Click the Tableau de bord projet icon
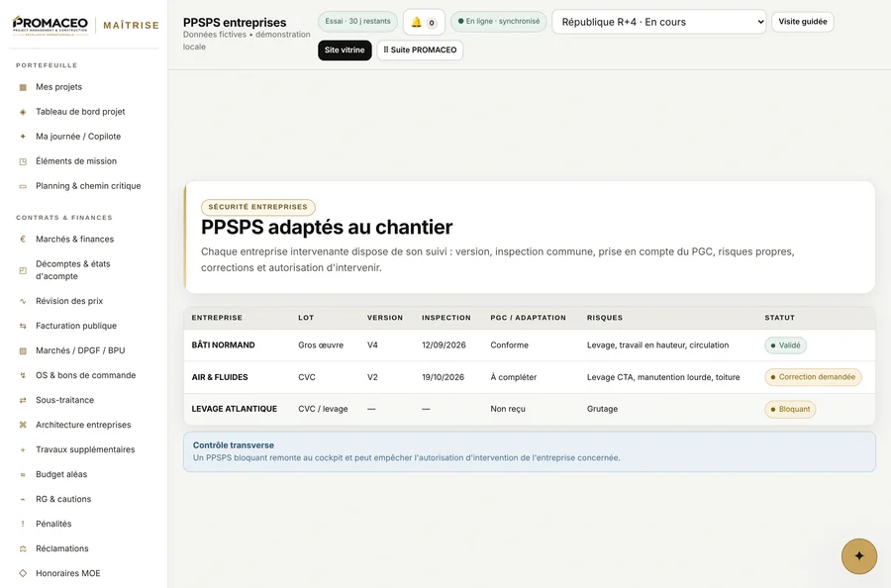Image resolution: width=891 pixels, height=588 pixels. pyautogui.click(x=23, y=112)
